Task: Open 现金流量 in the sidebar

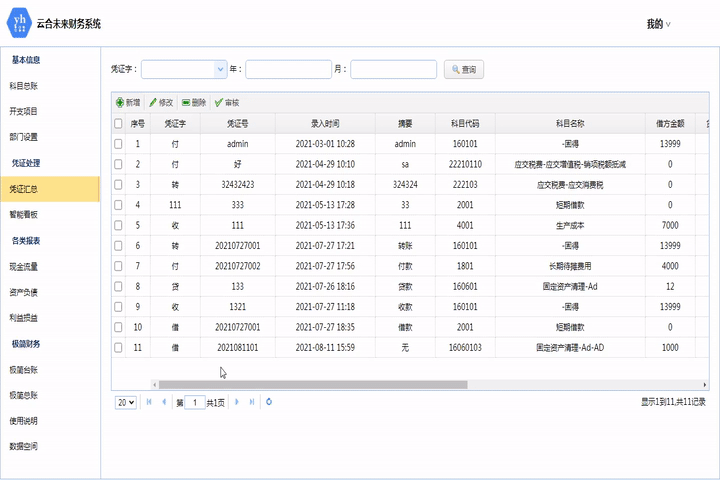Action: tap(24, 267)
